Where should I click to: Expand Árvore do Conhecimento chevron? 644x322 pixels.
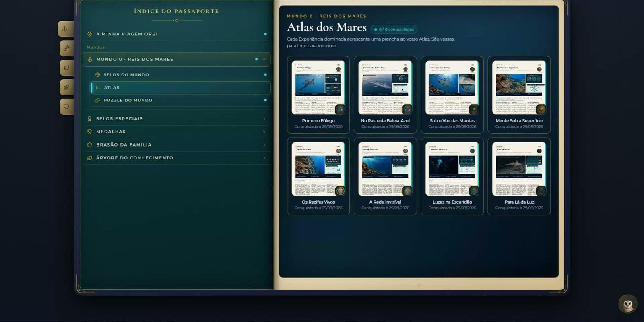(264, 158)
